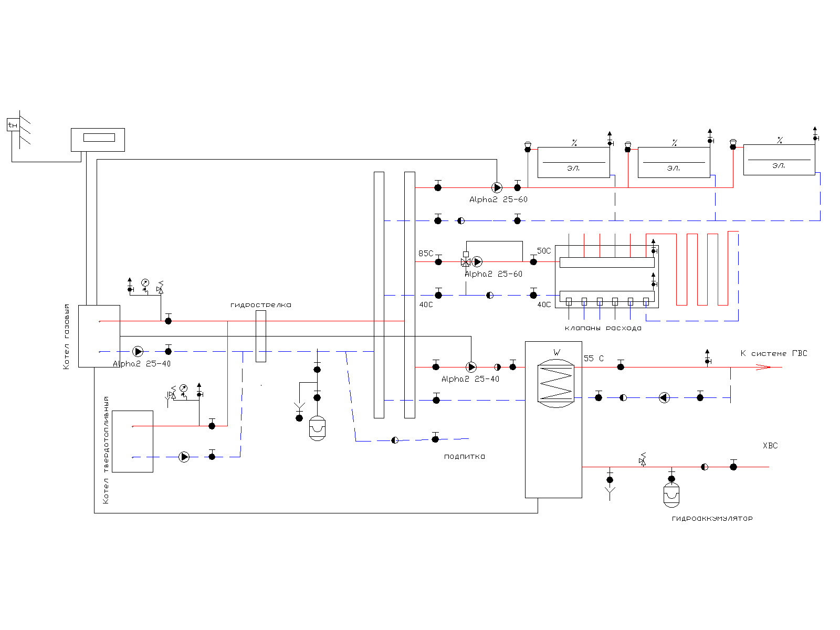Click the pressure gauge above the gas boiler
Screen dimensions: 840x630
point(145,283)
